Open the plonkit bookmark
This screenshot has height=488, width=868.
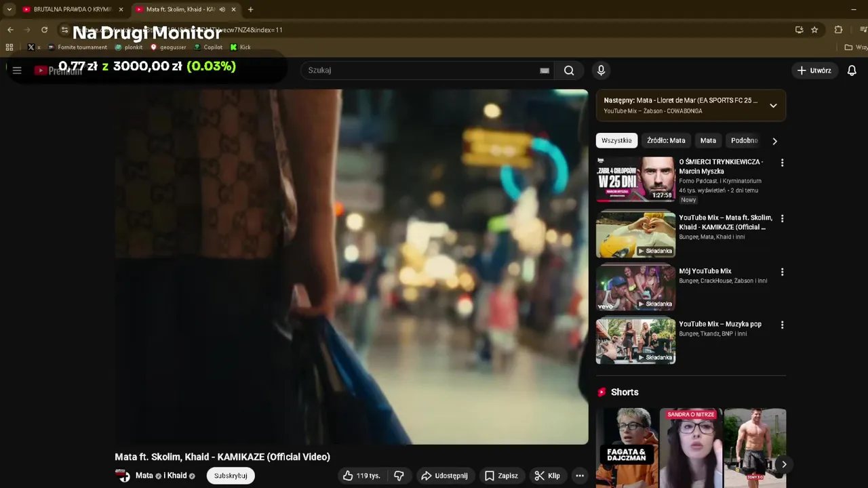click(129, 47)
